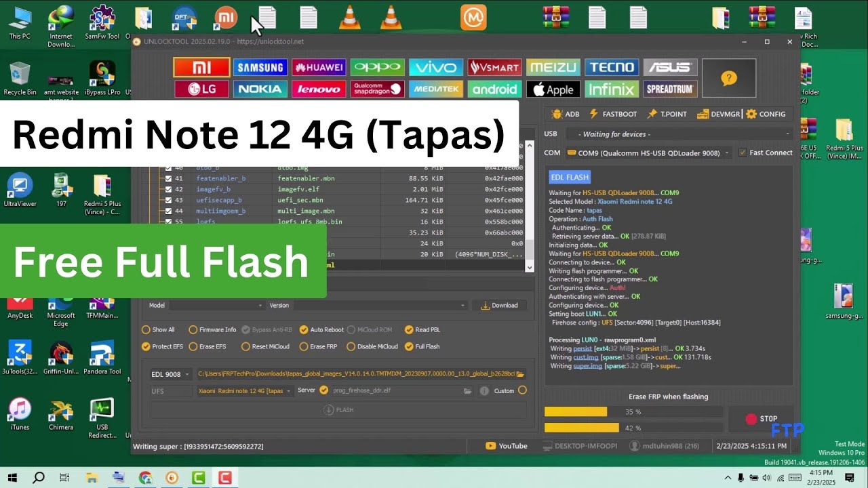This screenshot has height=488, width=868.
Task: Select the MediaTek brand logo
Action: [436, 89]
